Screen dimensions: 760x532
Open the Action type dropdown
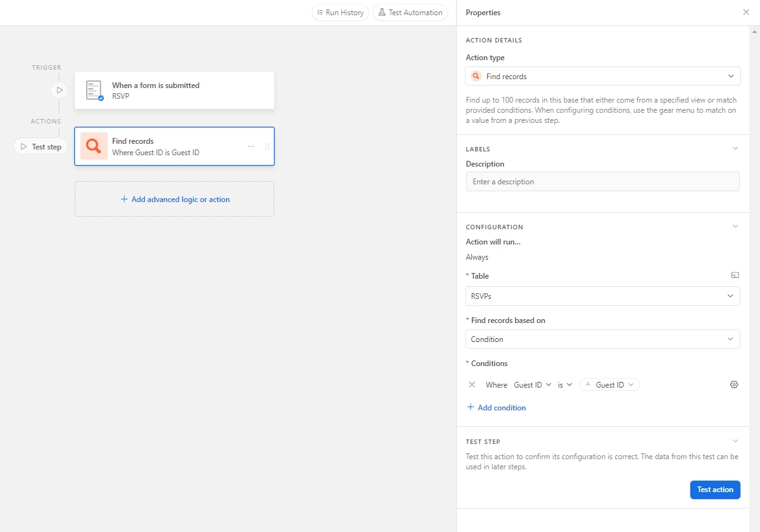(602, 76)
